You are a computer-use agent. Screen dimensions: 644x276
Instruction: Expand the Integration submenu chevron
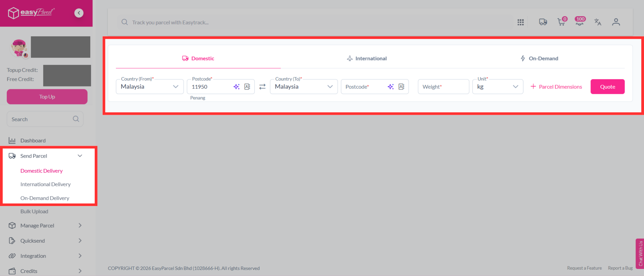80,256
